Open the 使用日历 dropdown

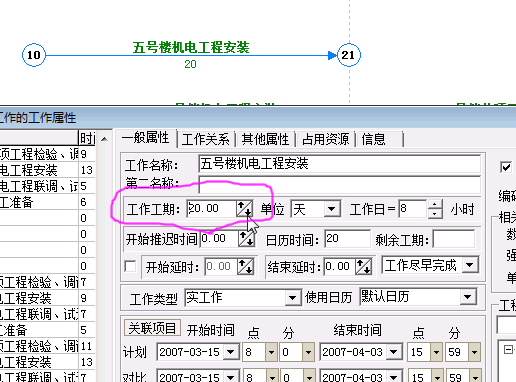[467, 296]
